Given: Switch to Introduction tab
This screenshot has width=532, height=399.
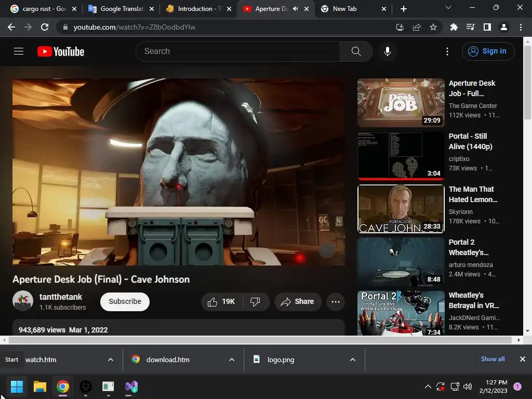Looking at the screenshot, I should coord(199,9).
